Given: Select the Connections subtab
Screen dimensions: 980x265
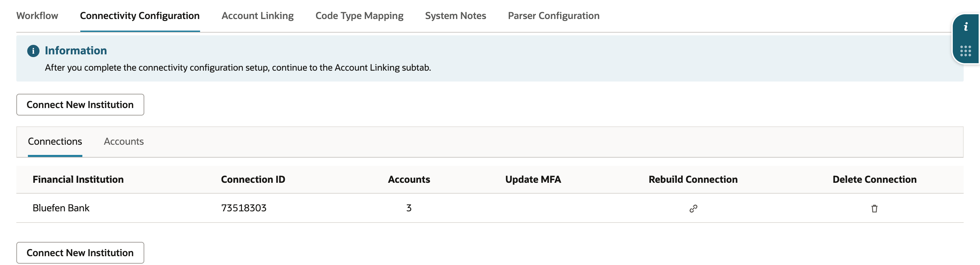Looking at the screenshot, I should (55, 141).
